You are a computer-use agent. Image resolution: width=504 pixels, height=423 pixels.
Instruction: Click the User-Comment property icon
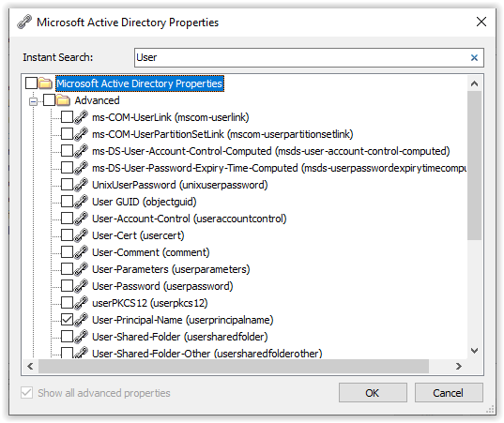[x=81, y=252]
